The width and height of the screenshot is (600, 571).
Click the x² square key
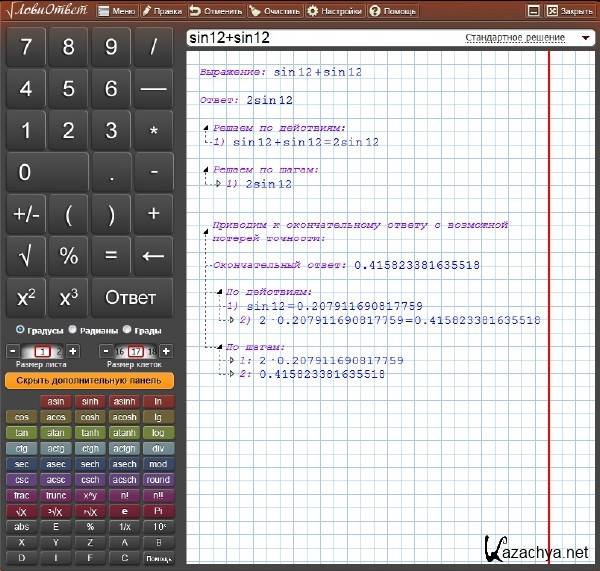(x=26, y=298)
